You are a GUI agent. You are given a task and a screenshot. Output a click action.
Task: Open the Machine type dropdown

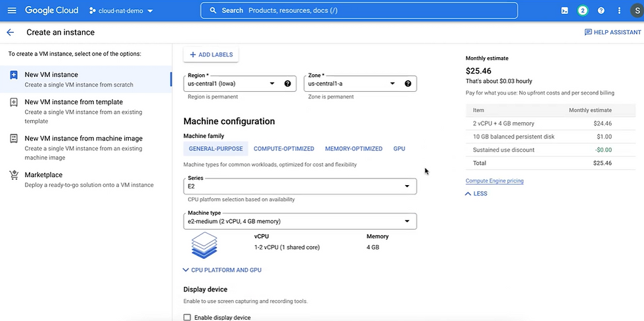coord(300,221)
